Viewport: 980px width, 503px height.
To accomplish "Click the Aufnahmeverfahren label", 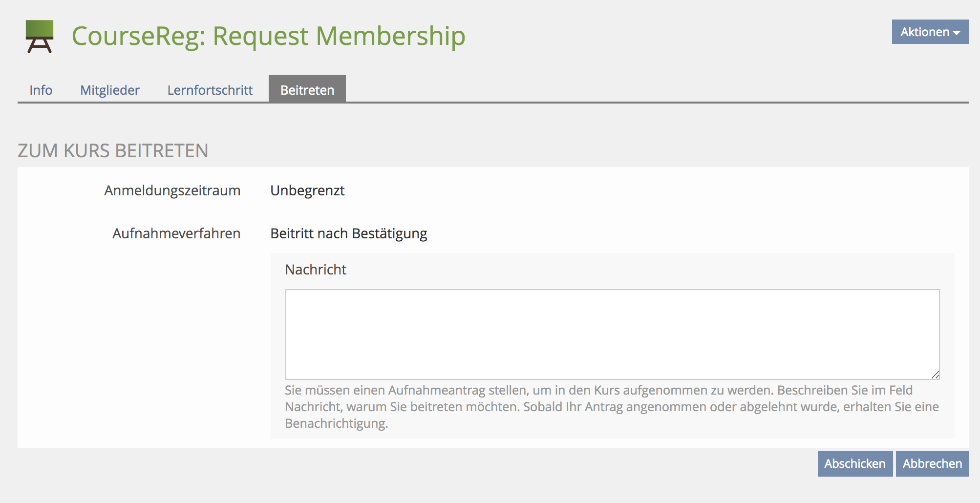I will [x=176, y=233].
